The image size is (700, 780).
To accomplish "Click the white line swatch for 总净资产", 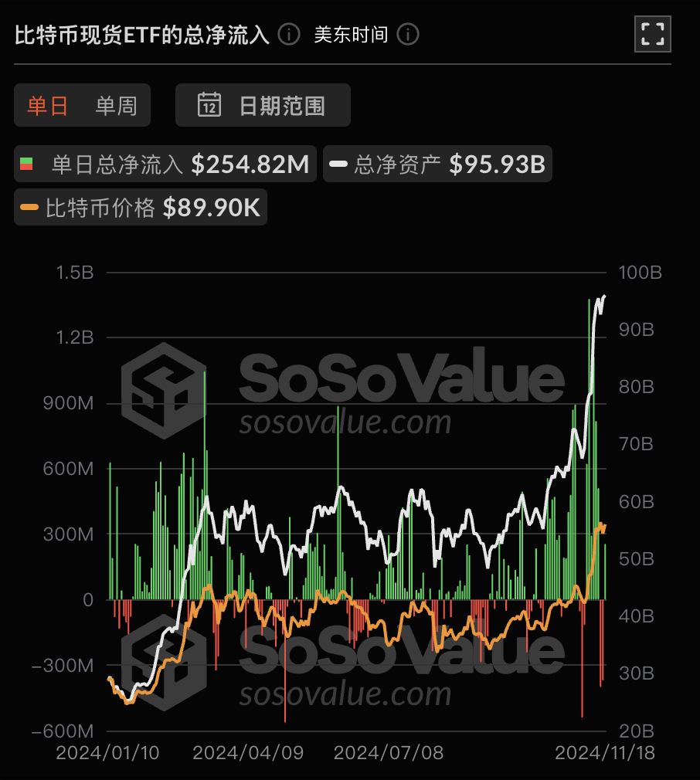I will [338, 164].
